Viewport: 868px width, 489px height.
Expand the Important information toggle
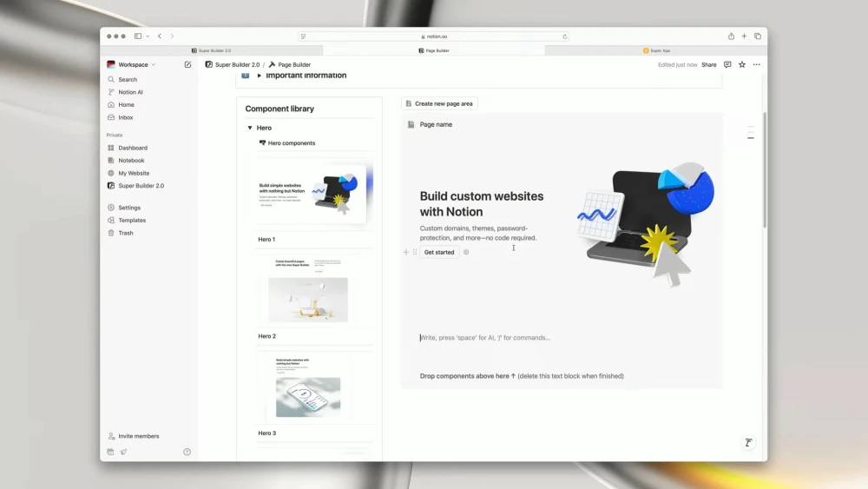(x=259, y=76)
